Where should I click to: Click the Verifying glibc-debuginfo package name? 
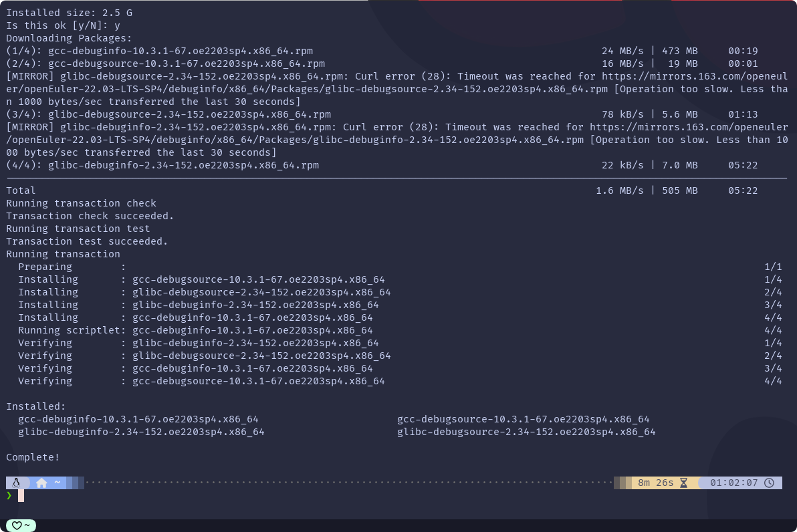(255, 343)
